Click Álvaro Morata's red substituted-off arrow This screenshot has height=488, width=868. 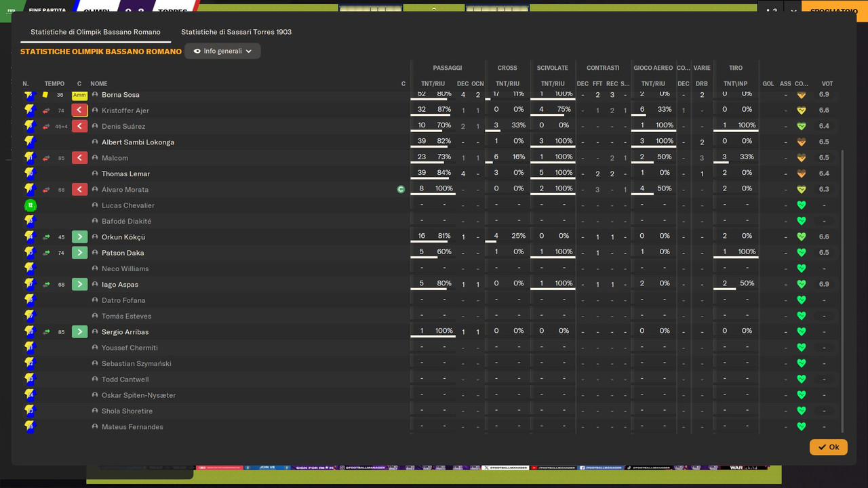click(79, 190)
